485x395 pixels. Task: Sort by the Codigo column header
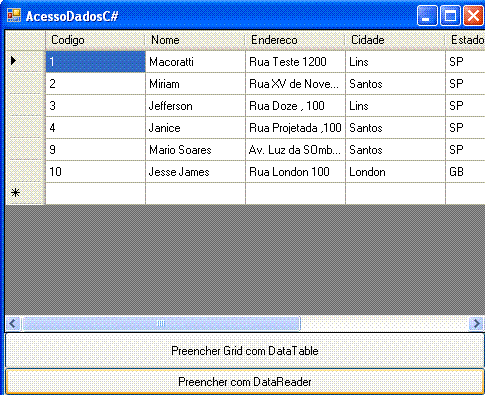(x=95, y=40)
